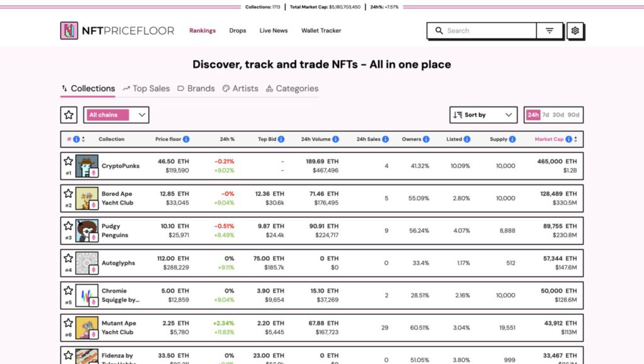Open the CryptoPunks collection name link
Image resolution: width=644 pixels, height=364 pixels.
[120, 166]
